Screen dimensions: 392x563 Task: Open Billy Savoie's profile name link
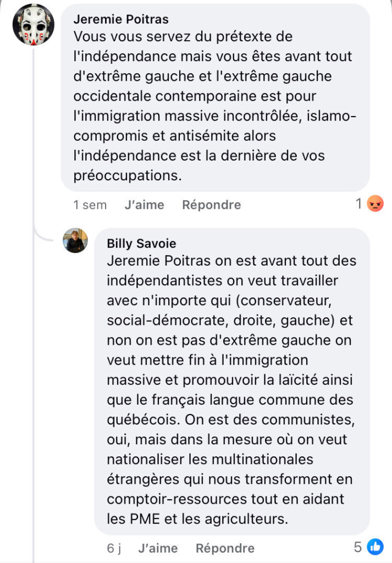141,244
